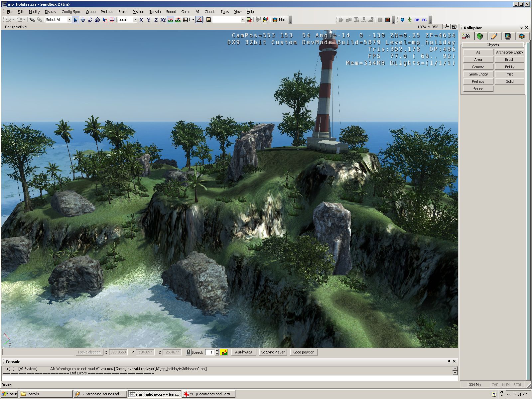Open the named selection list icon

coord(208,20)
